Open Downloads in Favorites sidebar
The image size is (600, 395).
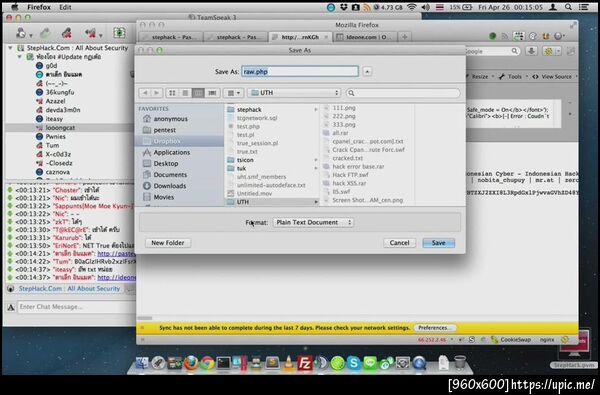(x=170, y=186)
